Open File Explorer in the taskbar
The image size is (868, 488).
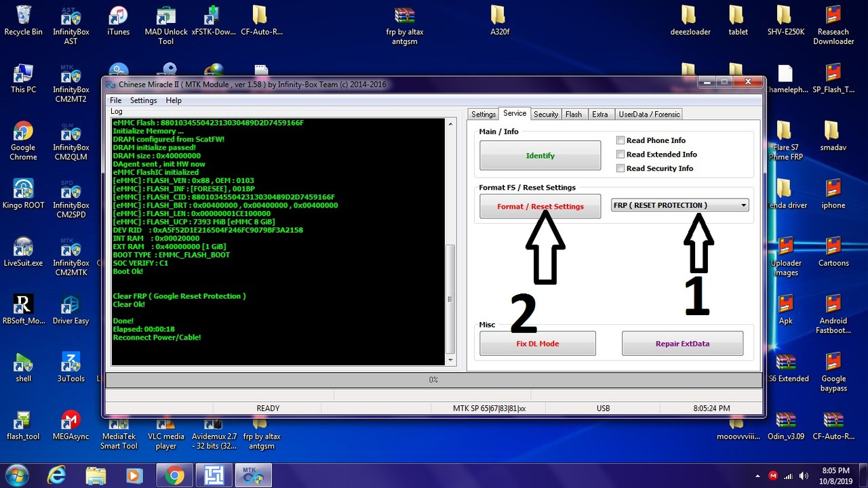coord(96,475)
